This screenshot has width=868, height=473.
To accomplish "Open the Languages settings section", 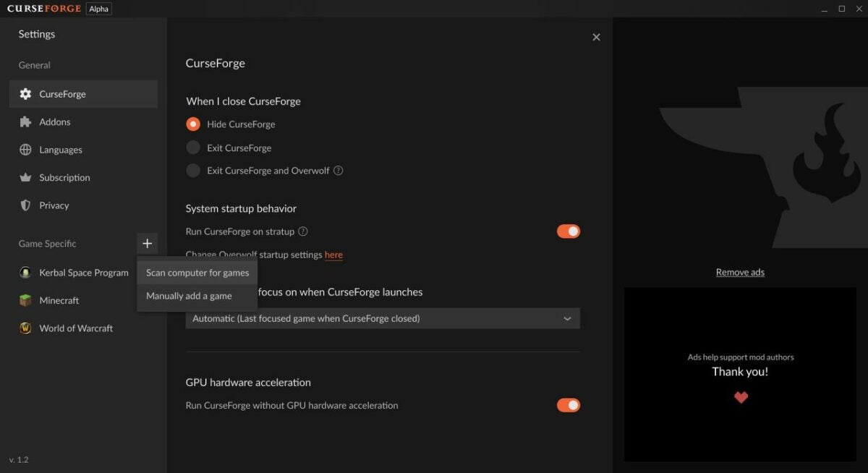I will point(83,150).
